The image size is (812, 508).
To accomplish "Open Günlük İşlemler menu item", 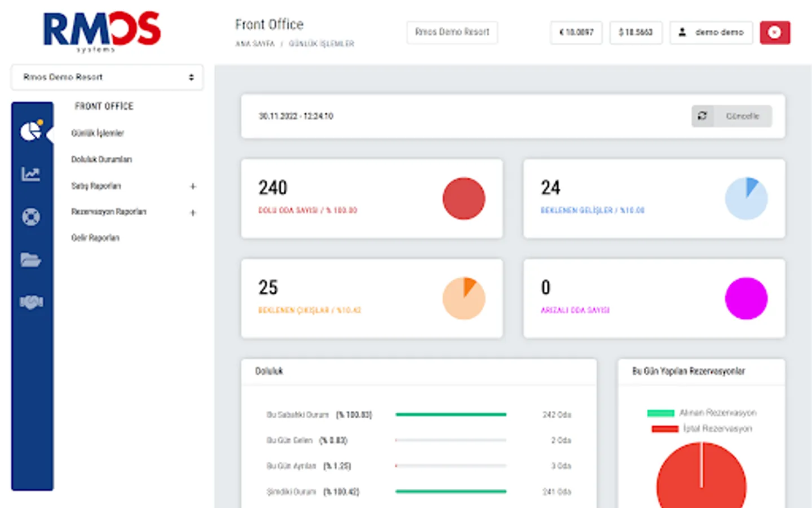I will click(98, 133).
